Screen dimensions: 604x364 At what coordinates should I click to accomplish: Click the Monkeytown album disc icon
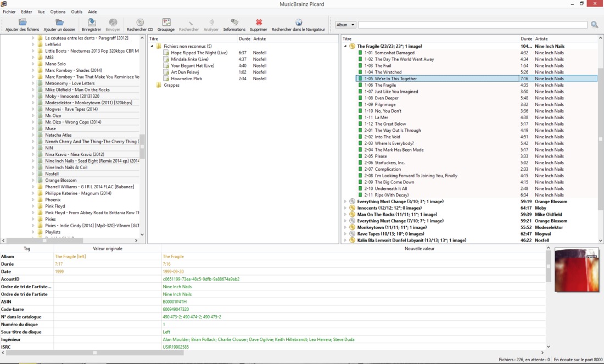point(352,227)
